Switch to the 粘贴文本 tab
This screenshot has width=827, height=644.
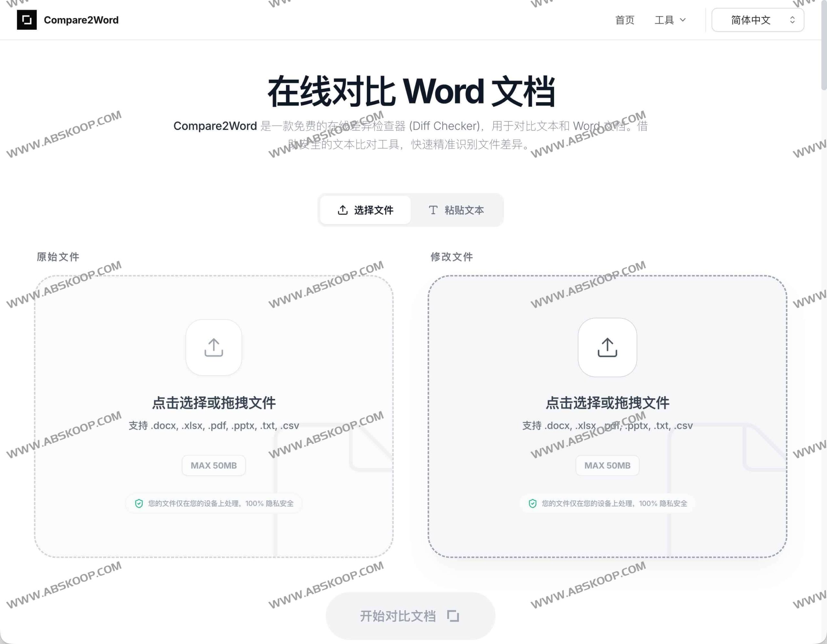465,210
